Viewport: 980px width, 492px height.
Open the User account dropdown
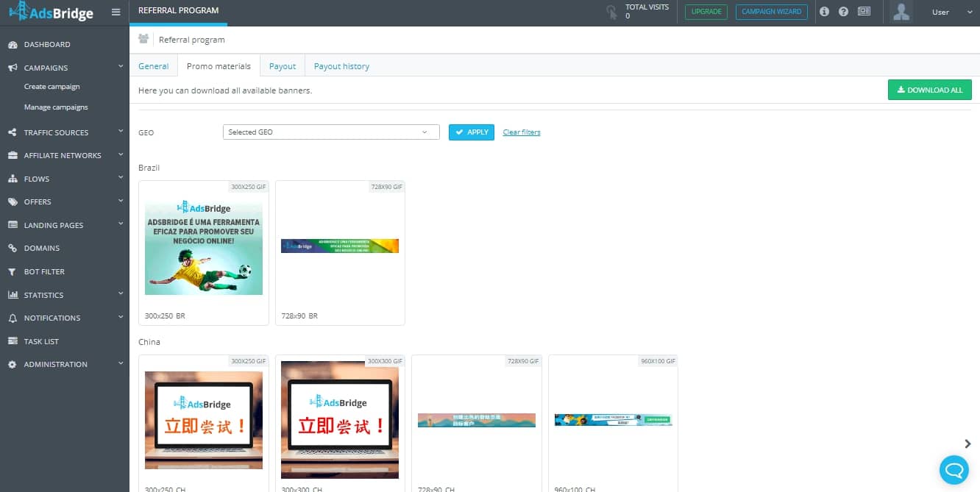pos(947,13)
